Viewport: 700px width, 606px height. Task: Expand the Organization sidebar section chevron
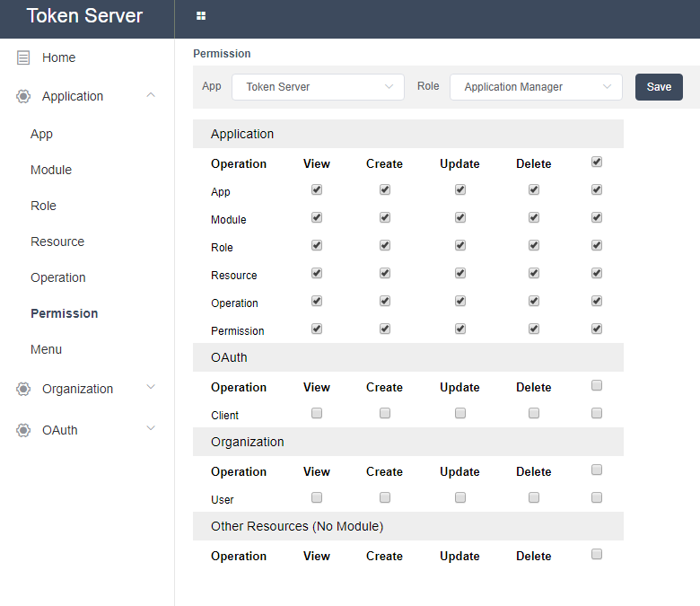pos(151,387)
